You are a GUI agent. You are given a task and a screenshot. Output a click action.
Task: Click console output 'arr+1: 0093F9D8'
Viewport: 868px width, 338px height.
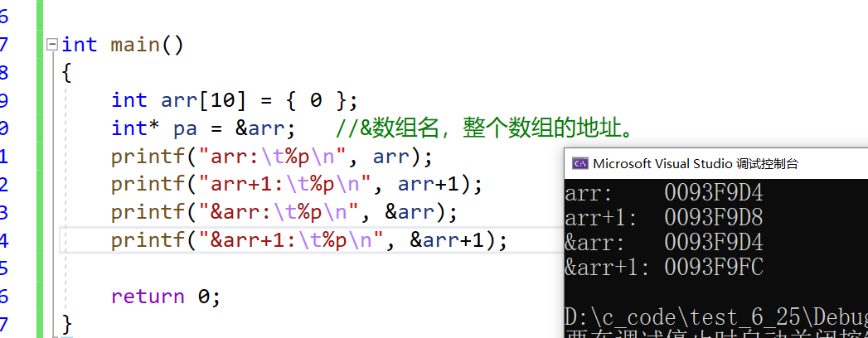point(664,218)
